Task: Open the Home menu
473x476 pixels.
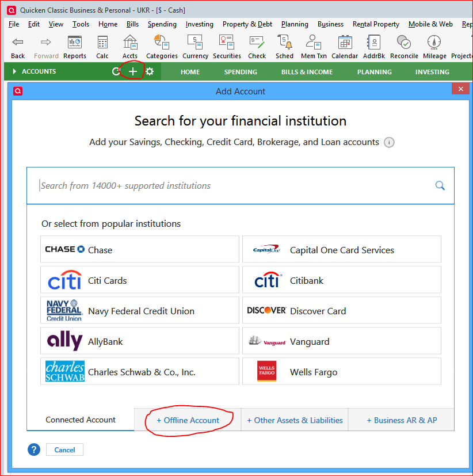Action: click(x=108, y=24)
